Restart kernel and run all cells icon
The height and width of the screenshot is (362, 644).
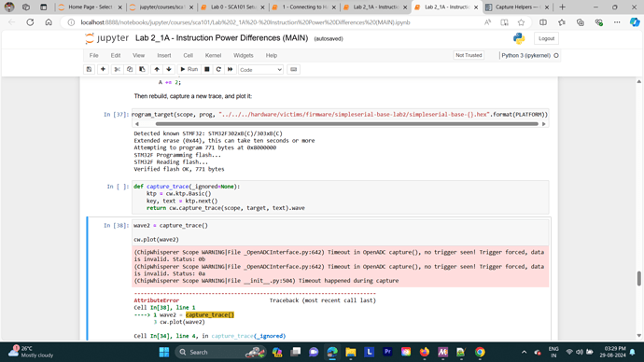click(230, 69)
